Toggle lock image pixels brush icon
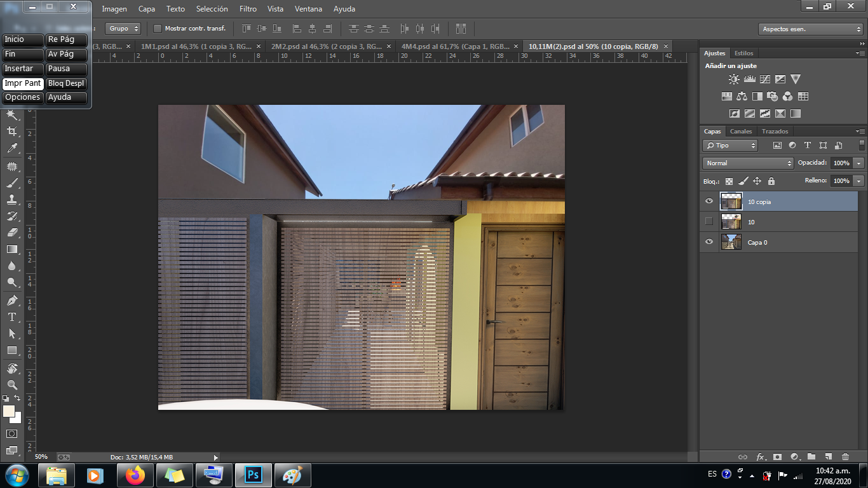This screenshot has width=868, height=488. point(743,181)
